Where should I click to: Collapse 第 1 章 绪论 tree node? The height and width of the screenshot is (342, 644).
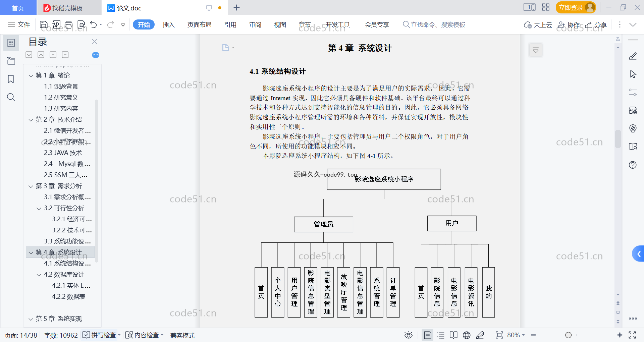[x=31, y=75]
